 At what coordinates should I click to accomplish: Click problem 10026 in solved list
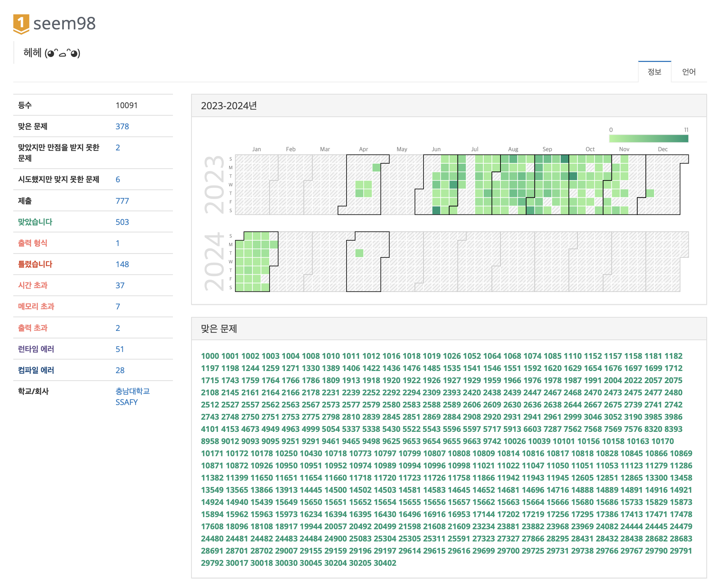[x=514, y=441]
